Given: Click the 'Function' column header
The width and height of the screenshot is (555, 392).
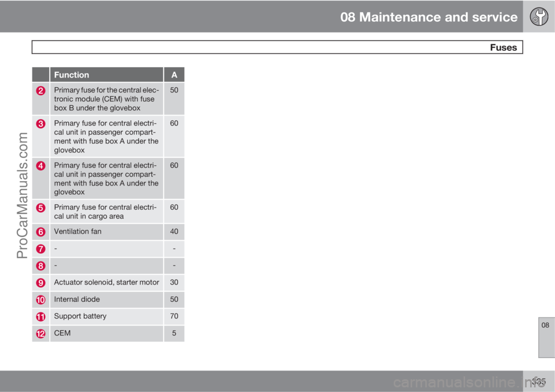Looking at the screenshot, I should 72,75.
